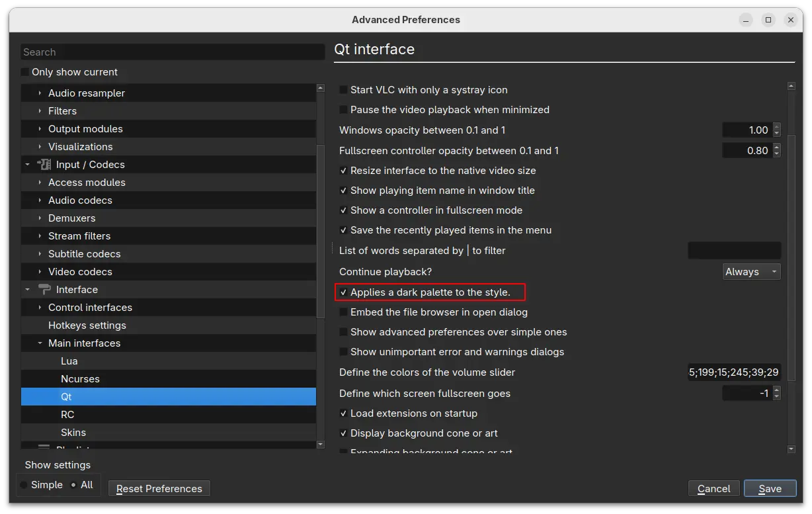
Task: Expand the Control interfaces node
Action: [40, 308]
